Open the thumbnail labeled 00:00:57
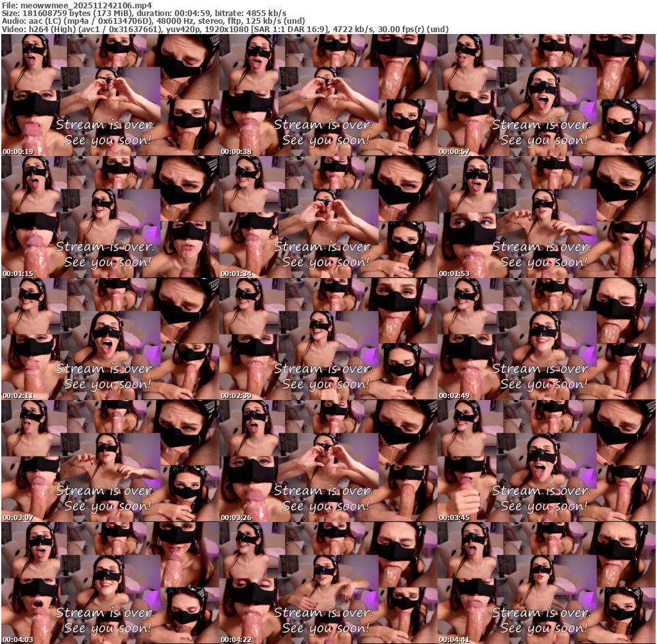 tap(546, 95)
